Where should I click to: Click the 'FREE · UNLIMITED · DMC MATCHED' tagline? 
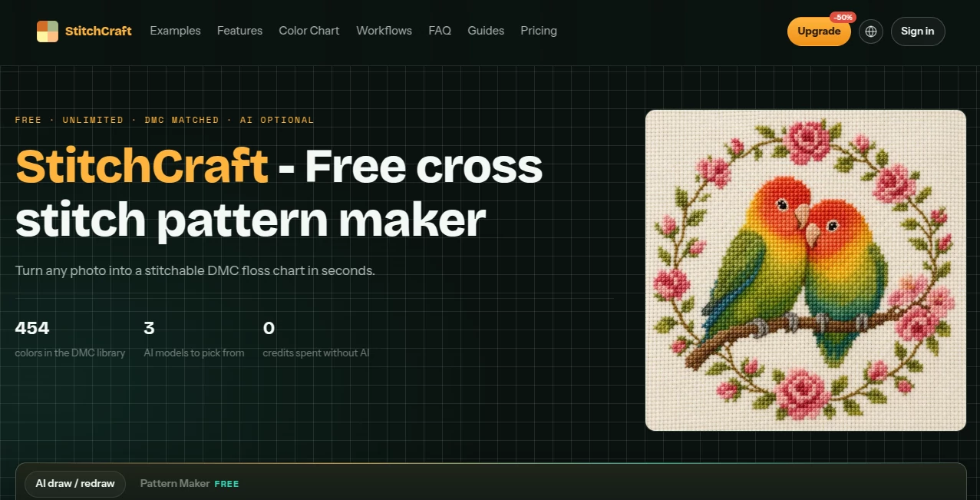[164, 120]
